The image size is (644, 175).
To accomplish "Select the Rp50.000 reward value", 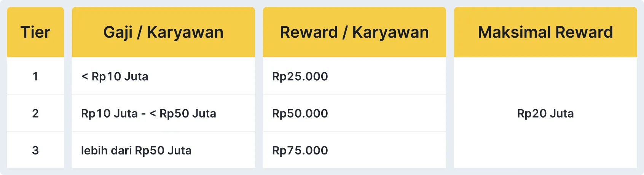I will point(300,113).
